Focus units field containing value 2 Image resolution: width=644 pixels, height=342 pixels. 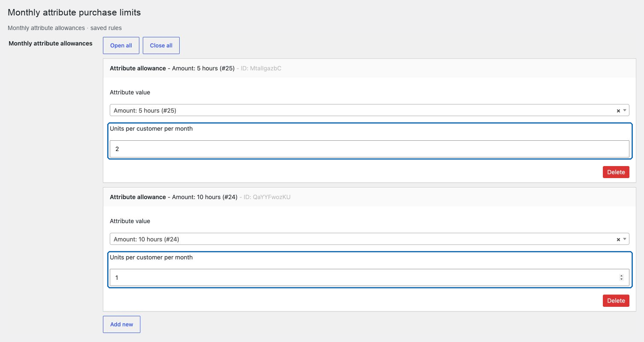[x=369, y=149]
